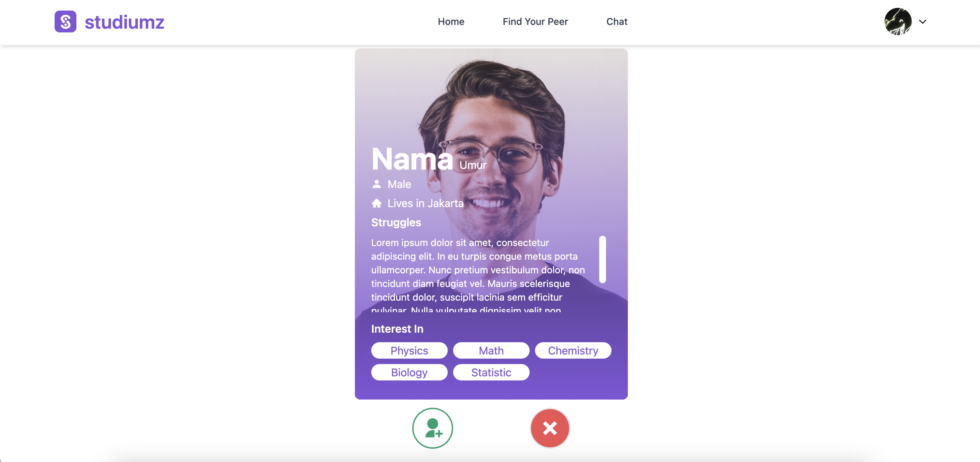Select the Physics interest tag
This screenshot has width=980, height=462.
tap(409, 350)
